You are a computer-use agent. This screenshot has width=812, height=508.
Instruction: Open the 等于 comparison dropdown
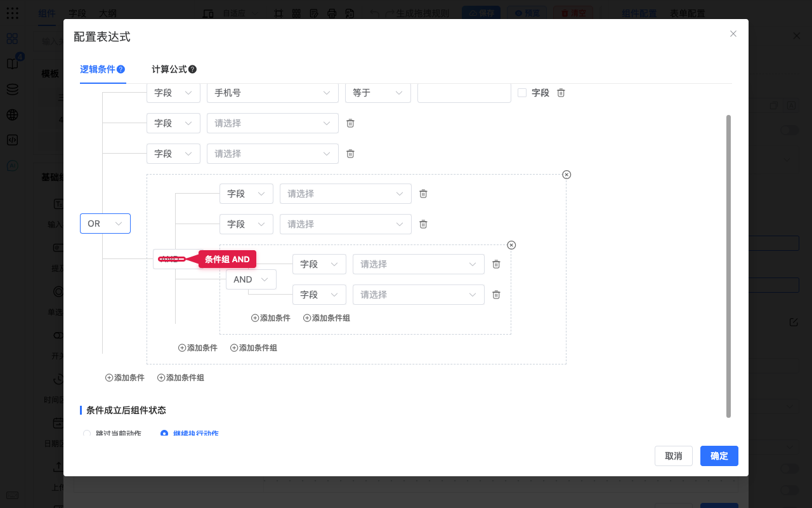[377, 93]
